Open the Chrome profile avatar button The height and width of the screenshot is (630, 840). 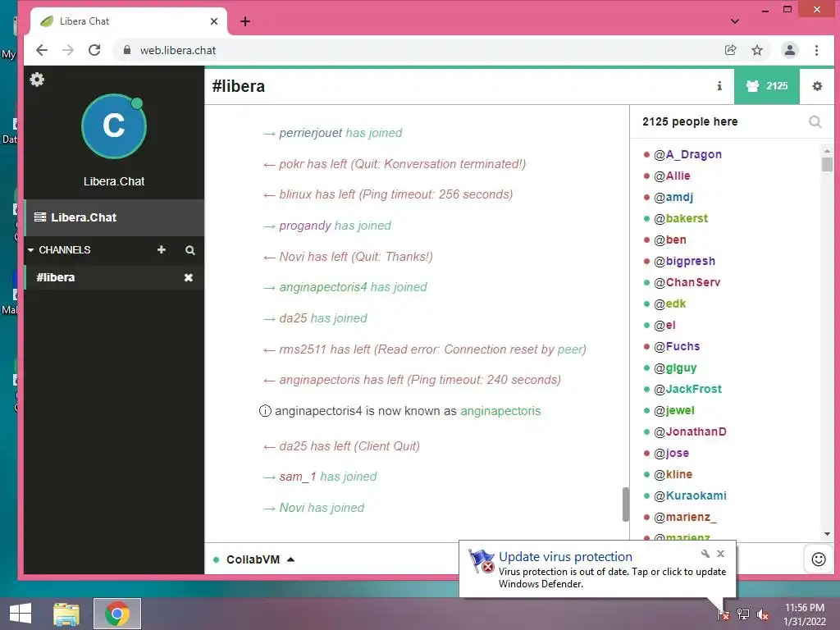790,50
